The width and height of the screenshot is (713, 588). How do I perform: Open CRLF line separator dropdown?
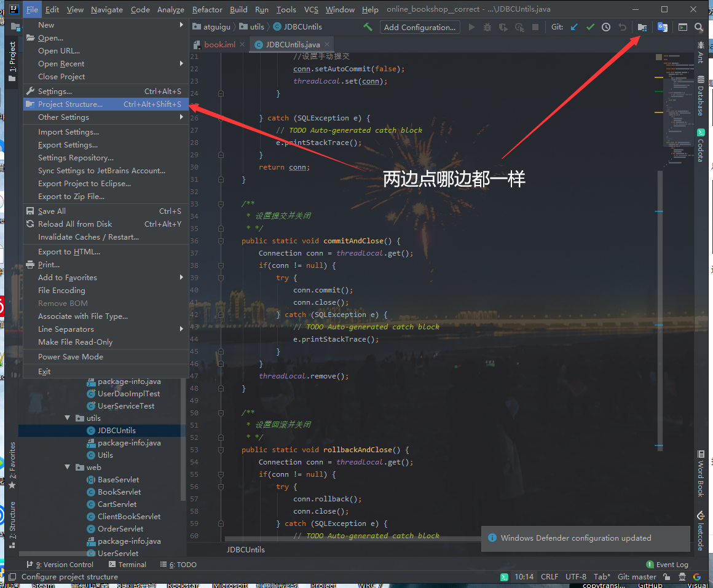pos(550,577)
